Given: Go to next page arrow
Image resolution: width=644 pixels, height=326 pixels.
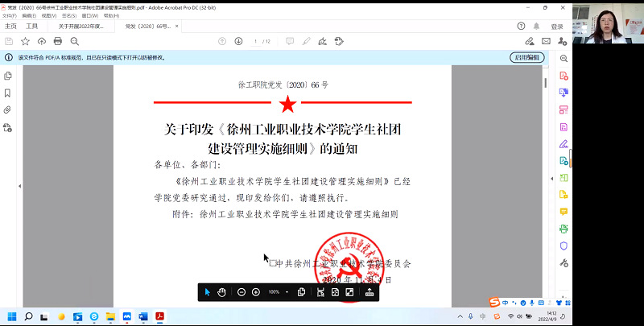Looking at the screenshot, I should pyautogui.click(x=238, y=41).
